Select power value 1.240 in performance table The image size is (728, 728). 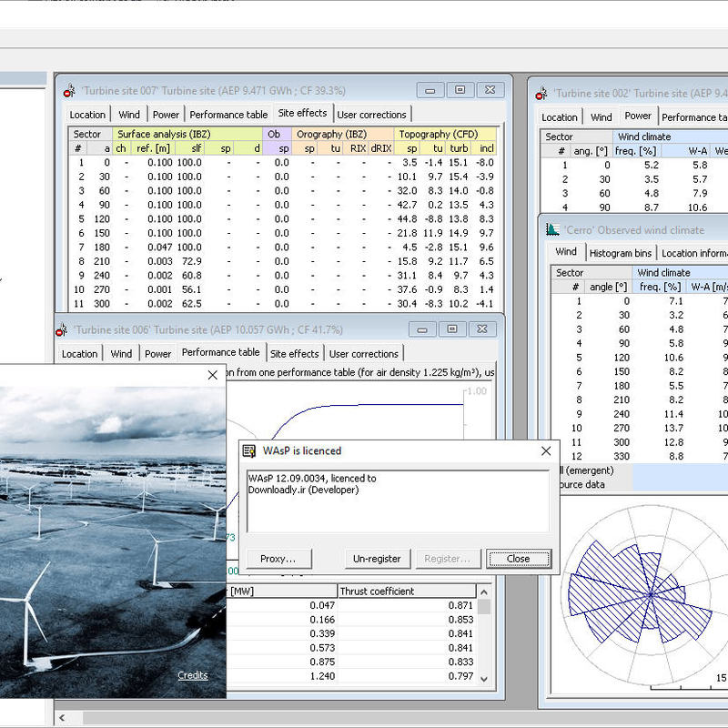click(x=322, y=676)
